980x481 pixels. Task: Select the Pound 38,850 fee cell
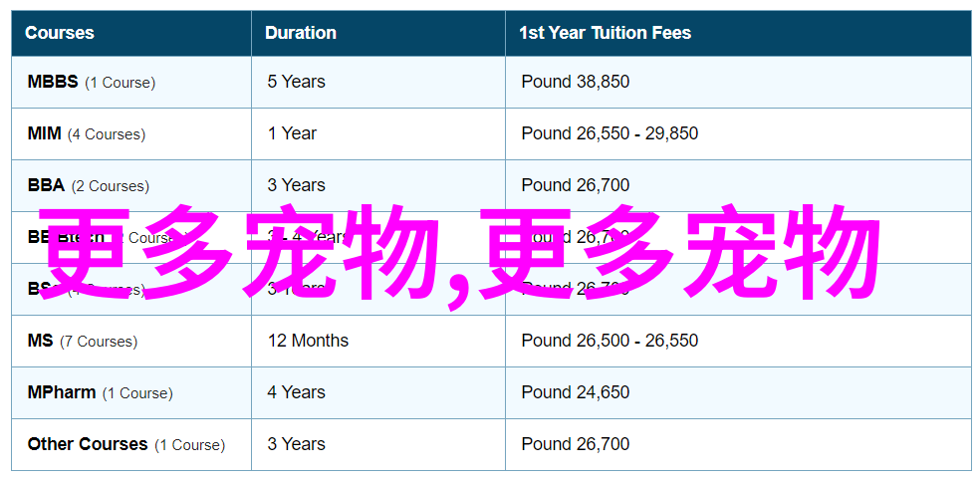point(575,82)
